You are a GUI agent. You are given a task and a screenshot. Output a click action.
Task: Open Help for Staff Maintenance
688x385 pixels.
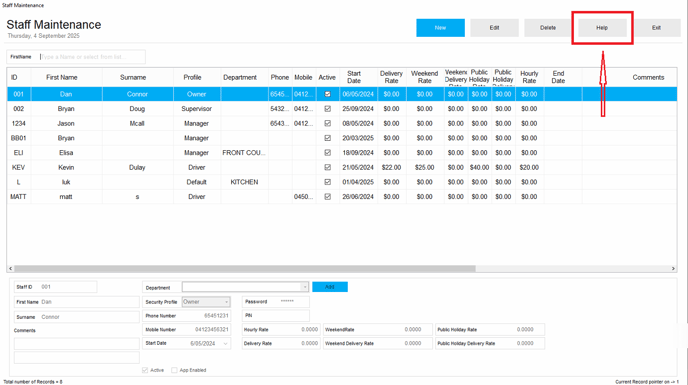[x=602, y=28]
